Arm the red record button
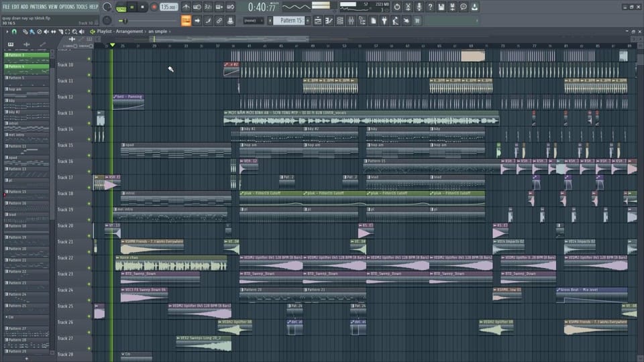 click(154, 7)
